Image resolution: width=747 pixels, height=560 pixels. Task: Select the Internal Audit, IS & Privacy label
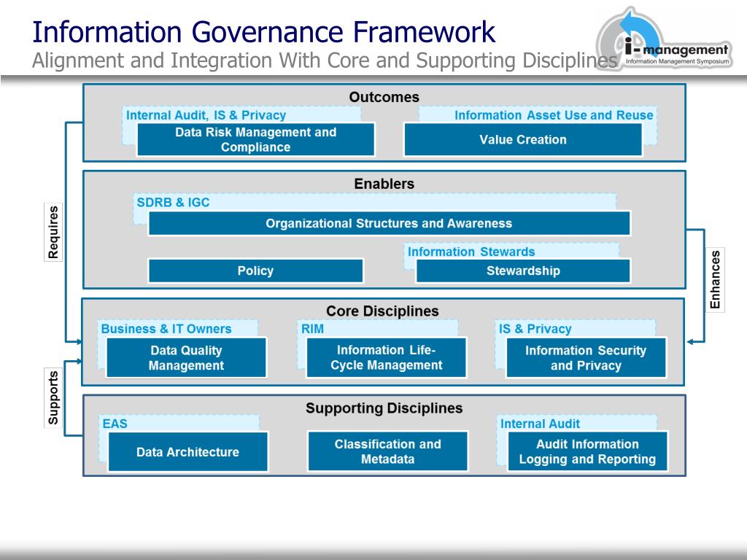206,115
